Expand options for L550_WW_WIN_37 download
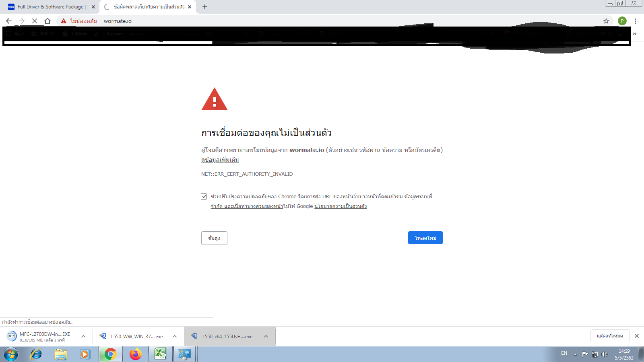The width and height of the screenshot is (644, 362). point(175,336)
